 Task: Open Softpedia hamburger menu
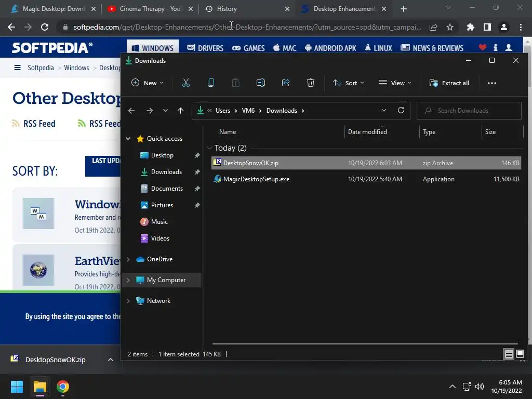point(17,68)
